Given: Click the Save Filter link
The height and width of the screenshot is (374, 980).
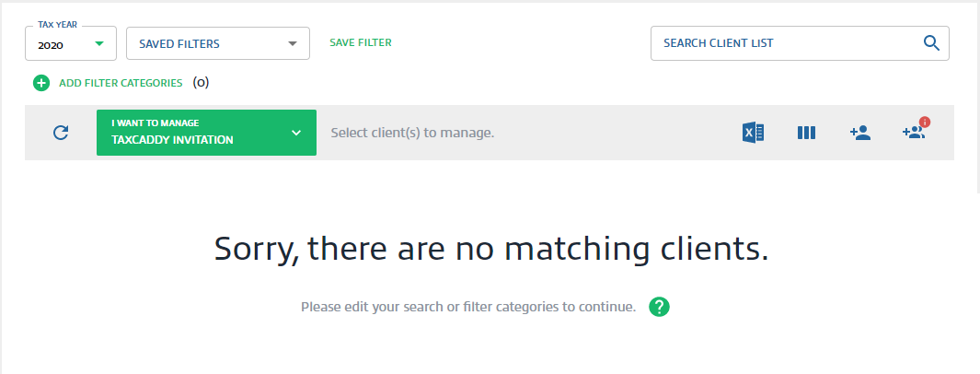Looking at the screenshot, I should 361,42.
